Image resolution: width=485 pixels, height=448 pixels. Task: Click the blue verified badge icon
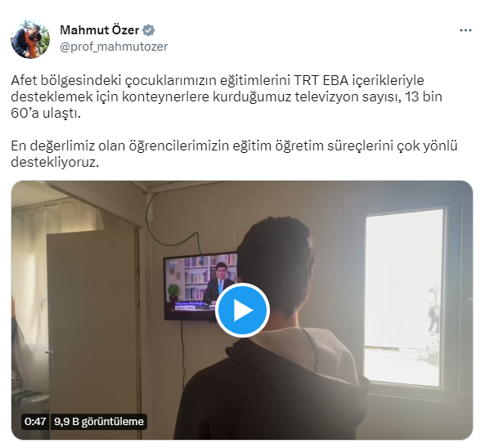(x=149, y=30)
